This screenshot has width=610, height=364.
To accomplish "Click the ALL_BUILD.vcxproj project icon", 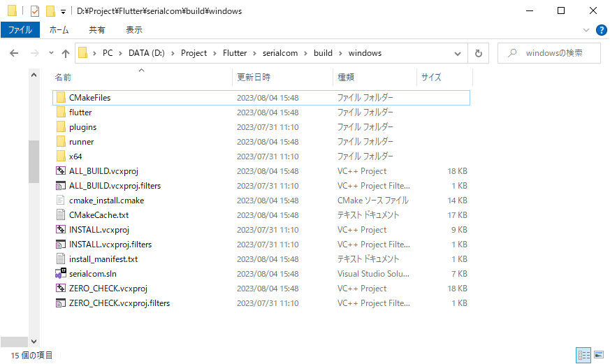I will tap(61, 171).
